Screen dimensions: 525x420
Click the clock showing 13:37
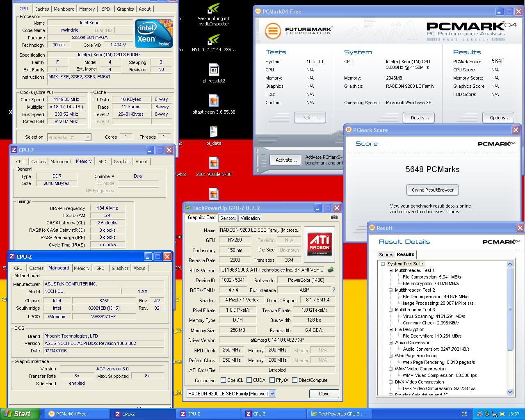click(514, 414)
